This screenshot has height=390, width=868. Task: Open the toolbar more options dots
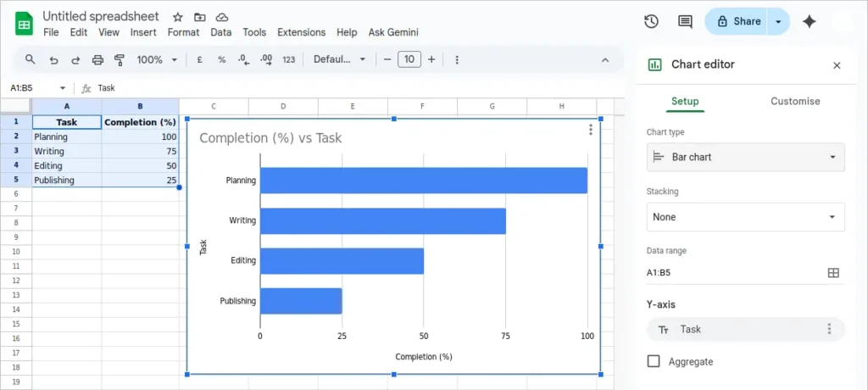[457, 60]
